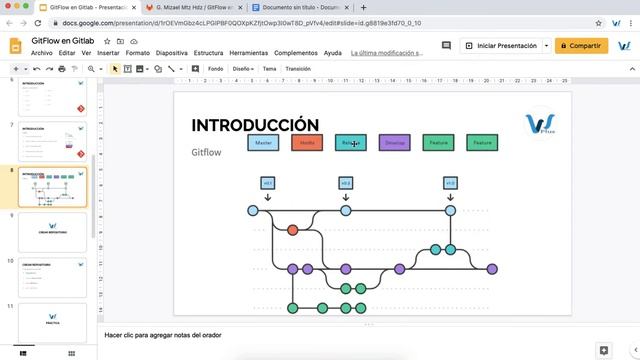This screenshot has width=640, height=360.
Task: Insert an image with the image tool
Action: pyautogui.click(x=140, y=69)
